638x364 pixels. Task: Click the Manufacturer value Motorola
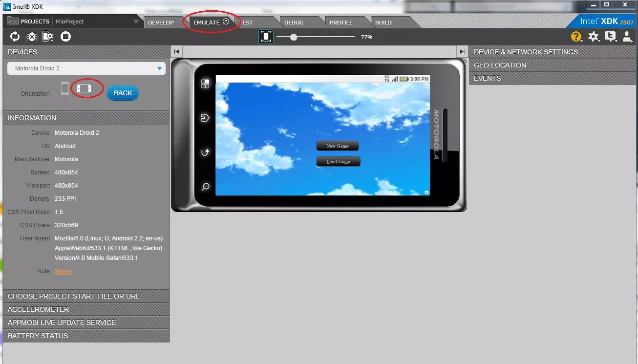pos(66,159)
